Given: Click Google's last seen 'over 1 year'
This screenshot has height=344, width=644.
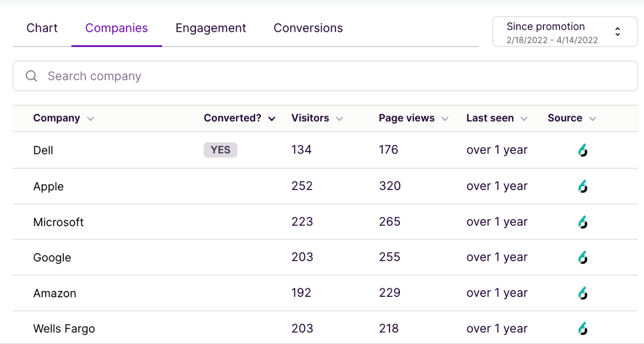Looking at the screenshot, I should 497,257.
